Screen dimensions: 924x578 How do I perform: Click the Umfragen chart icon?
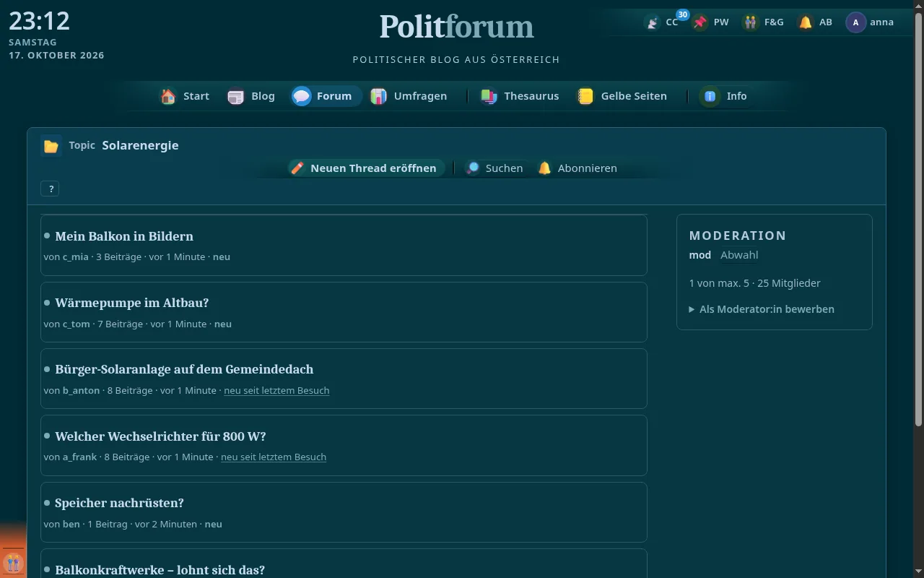click(x=379, y=96)
